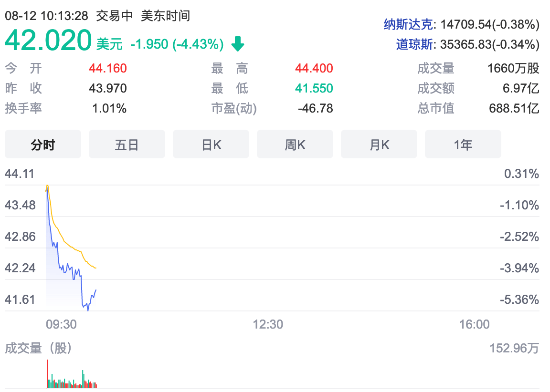This screenshot has width=550, height=392.
Task: Click the current price 42.020
Action: coord(48,40)
